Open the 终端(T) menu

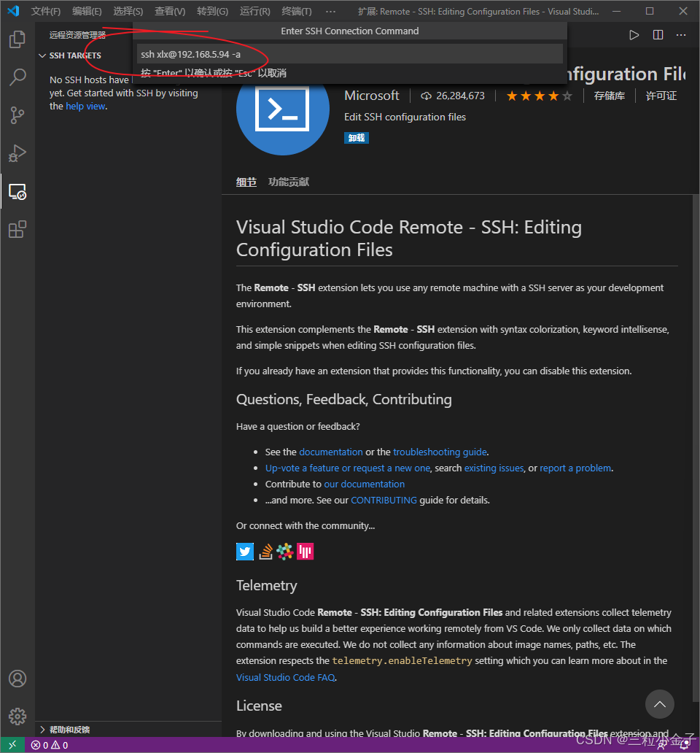pyautogui.click(x=297, y=11)
